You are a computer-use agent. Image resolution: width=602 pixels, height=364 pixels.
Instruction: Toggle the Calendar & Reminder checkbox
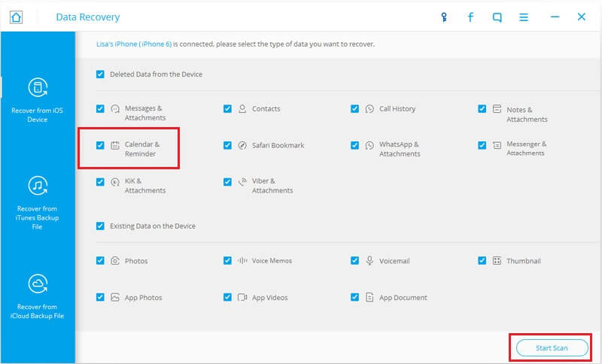(100, 145)
